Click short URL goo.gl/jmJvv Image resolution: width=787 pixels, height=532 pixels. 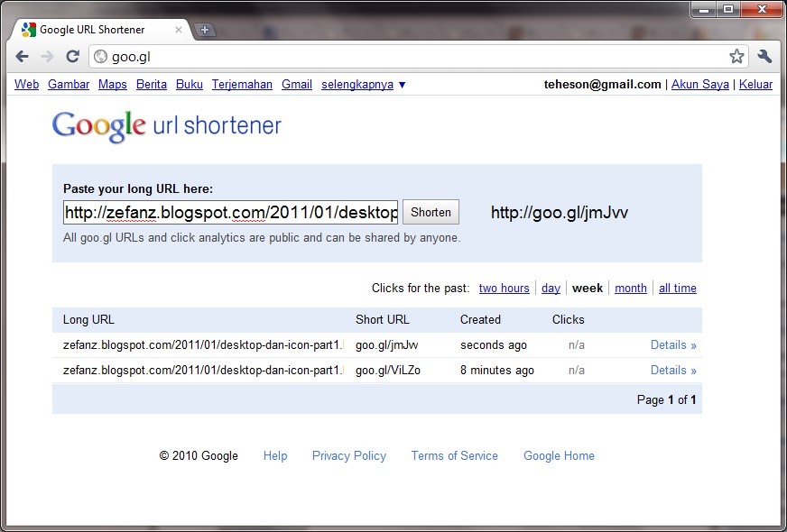(x=387, y=345)
